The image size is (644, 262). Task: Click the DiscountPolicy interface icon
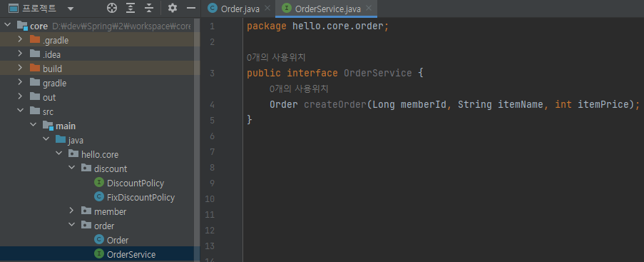coord(99,182)
